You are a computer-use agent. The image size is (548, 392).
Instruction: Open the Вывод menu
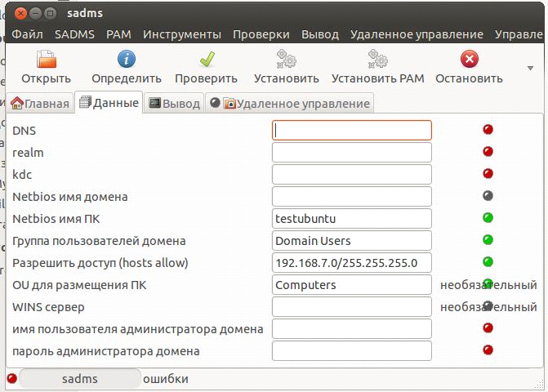click(320, 34)
